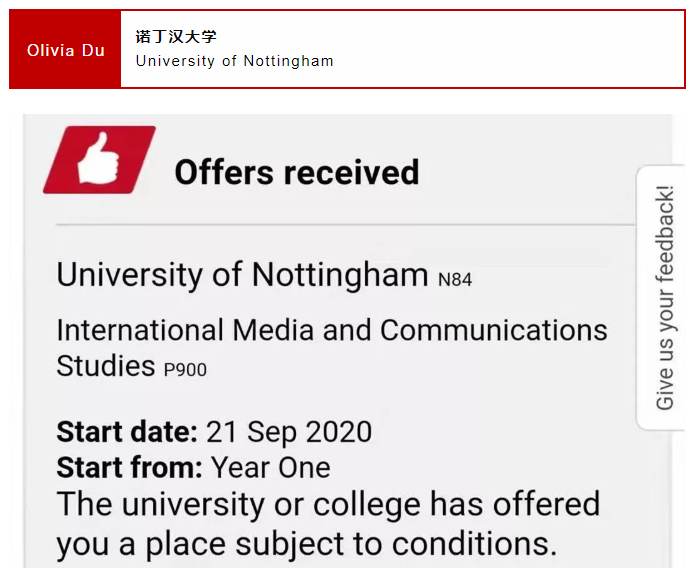This screenshot has width=695, height=580.
Task: Click the Chinese title 诺丁汉大学
Action: 176,37
